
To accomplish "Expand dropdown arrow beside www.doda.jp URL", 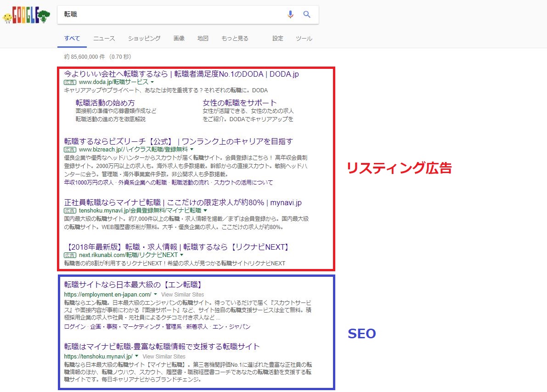I will (152, 82).
